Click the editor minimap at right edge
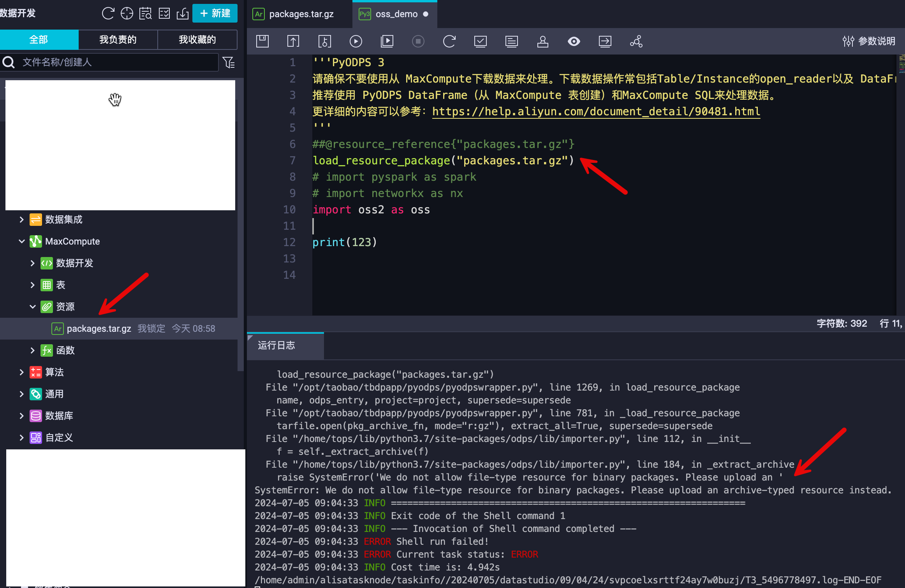 click(x=901, y=64)
